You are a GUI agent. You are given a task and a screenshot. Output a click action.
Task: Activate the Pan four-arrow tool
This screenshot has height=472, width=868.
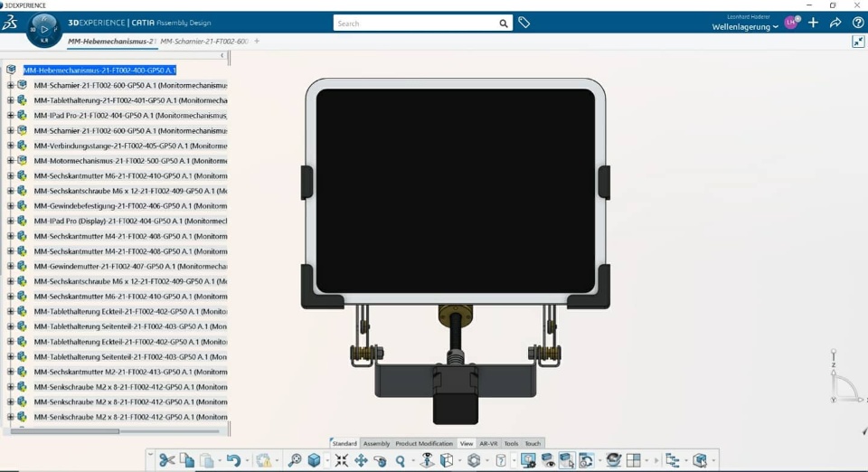361,460
